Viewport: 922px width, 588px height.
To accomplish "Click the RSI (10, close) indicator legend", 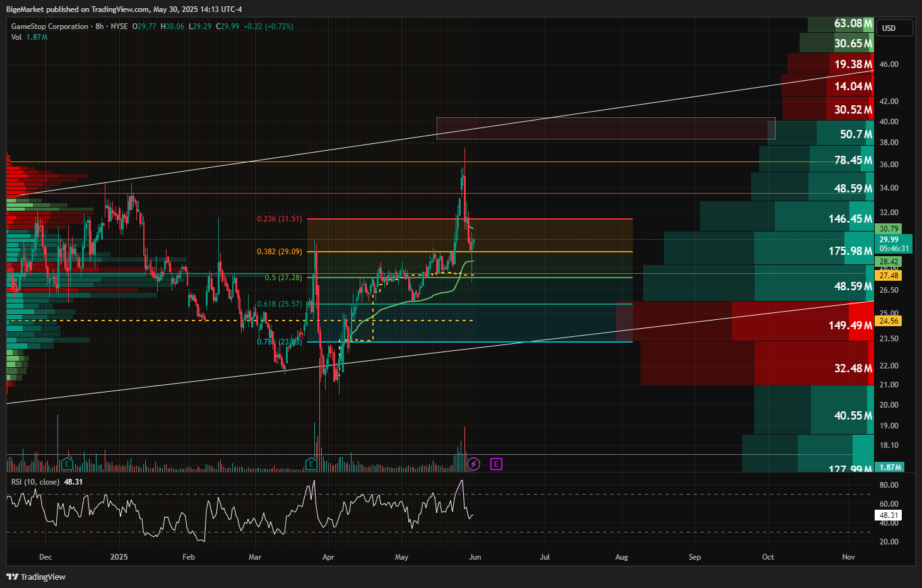I will (x=47, y=482).
